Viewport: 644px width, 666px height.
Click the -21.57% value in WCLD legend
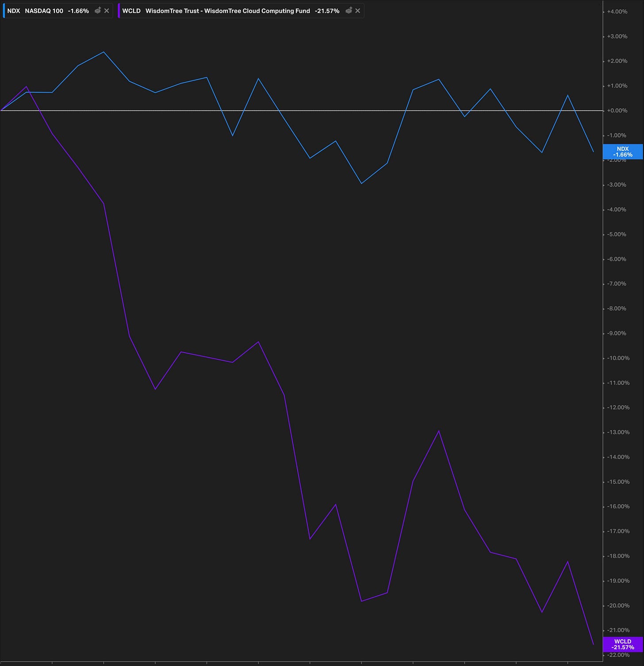(327, 11)
